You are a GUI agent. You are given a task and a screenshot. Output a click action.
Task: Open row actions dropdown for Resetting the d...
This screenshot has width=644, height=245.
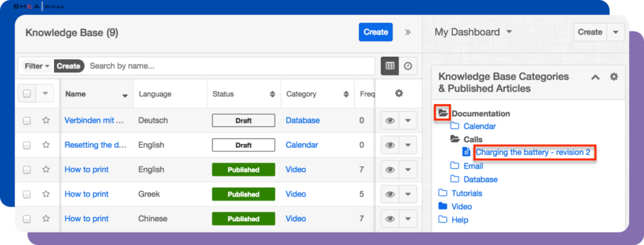tap(408, 145)
